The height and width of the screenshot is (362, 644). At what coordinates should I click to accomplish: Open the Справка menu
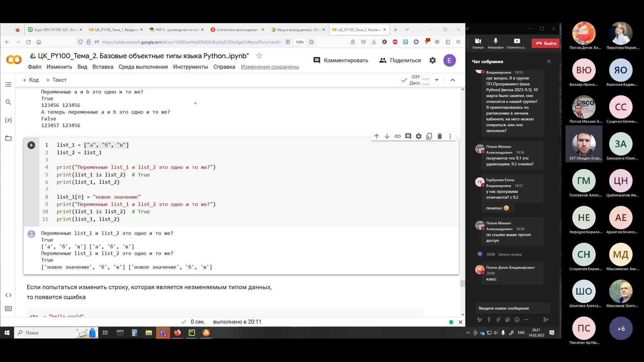click(224, 67)
